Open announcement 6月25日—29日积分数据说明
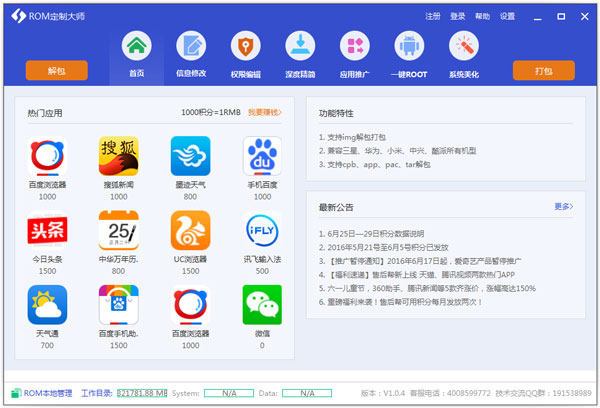Screen dimensions: 600x408 [x=372, y=233]
